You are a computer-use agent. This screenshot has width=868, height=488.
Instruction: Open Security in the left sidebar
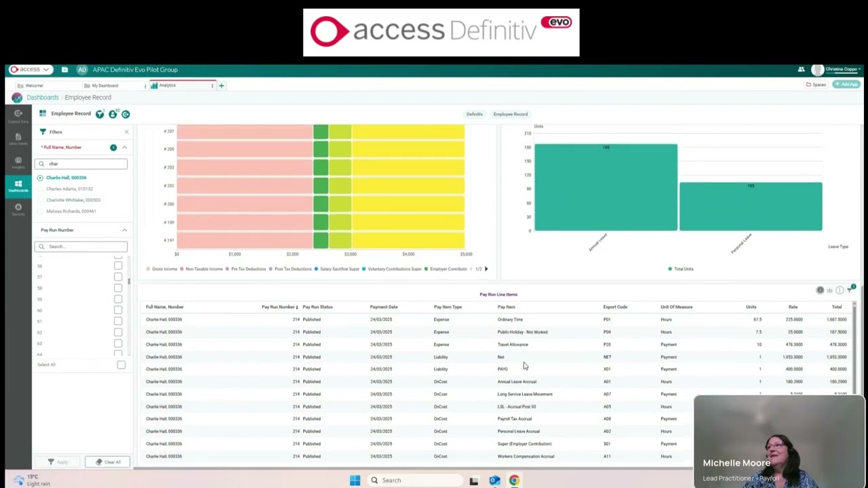click(x=18, y=209)
